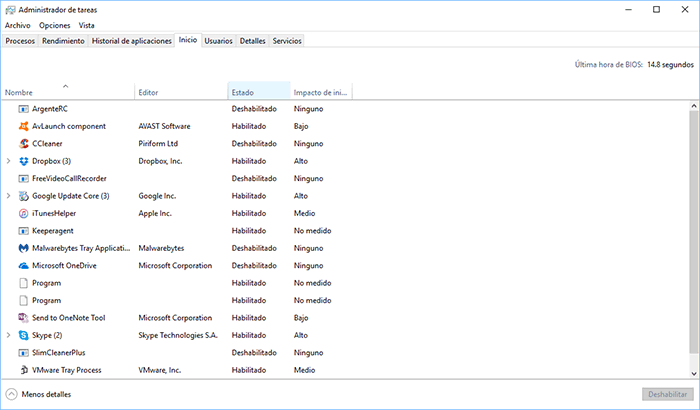
Task: Switch to the Servicios tab
Action: pyautogui.click(x=287, y=41)
